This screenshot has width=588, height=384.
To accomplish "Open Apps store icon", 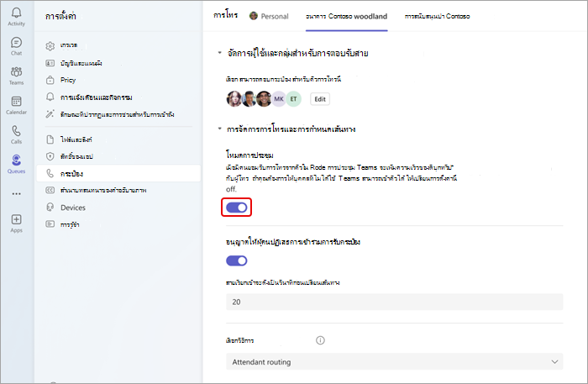I will click(x=16, y=219).
